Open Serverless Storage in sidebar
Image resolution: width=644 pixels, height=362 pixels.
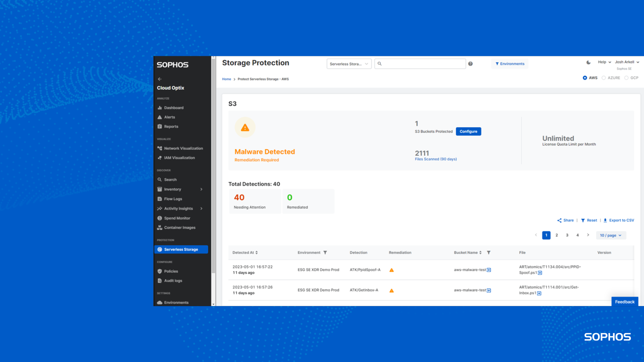(x=181, y=249)
